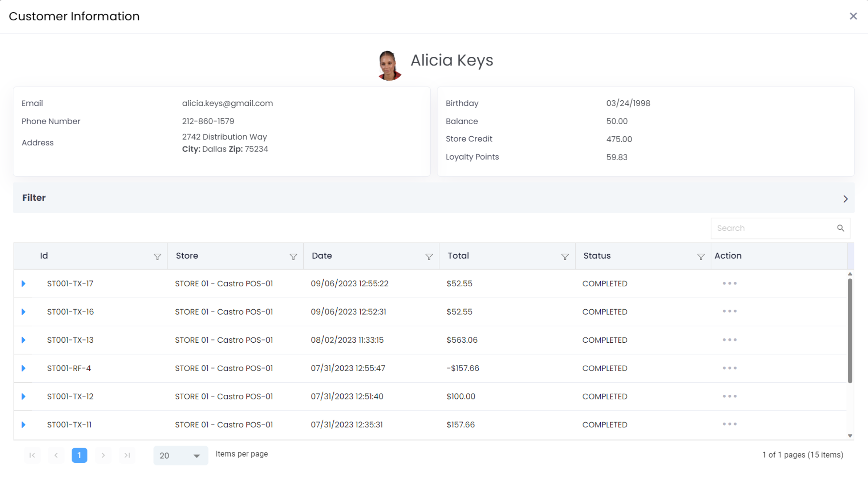Open action dots for ST001-RF-4 row
Image resolution: width=868 pixels, height=483 pixels.
pyautogui.click(x=729, y=368)
